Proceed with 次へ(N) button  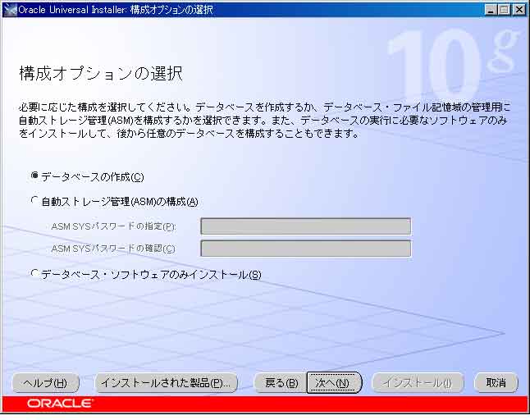[x=334, y=383]
